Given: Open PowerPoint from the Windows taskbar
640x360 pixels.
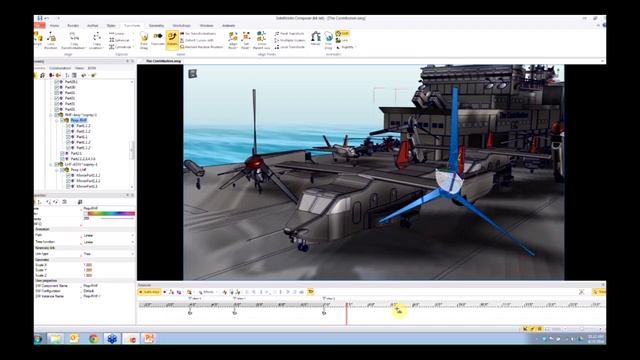Looking at the screenshot, I should 149,338.
